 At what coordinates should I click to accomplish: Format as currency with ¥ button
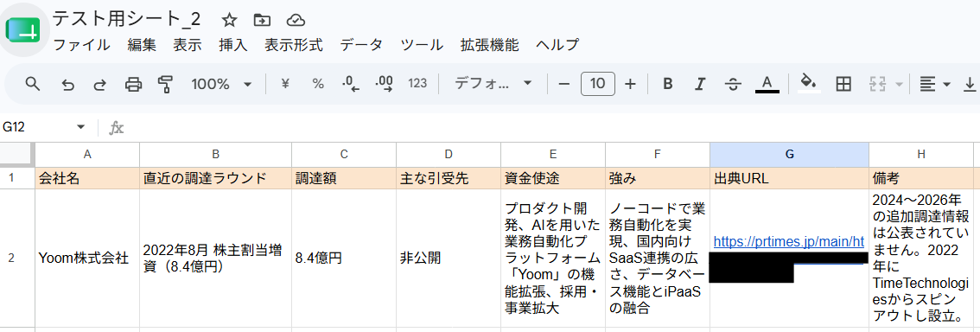[x=285, y=84]
